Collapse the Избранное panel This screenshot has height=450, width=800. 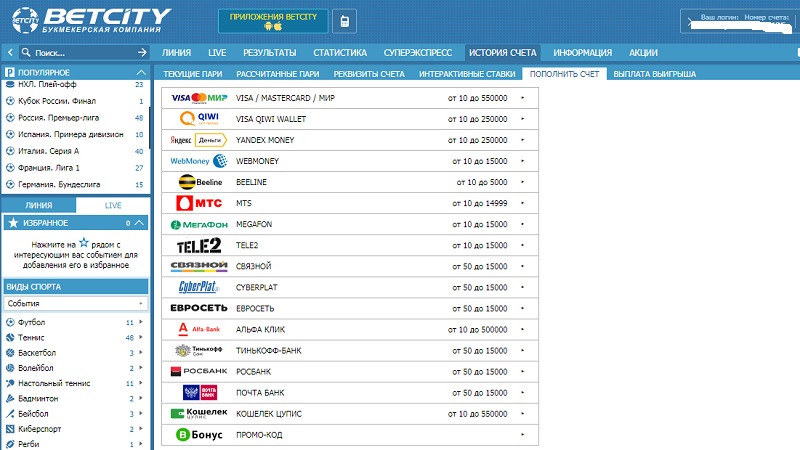click(140, 223)
